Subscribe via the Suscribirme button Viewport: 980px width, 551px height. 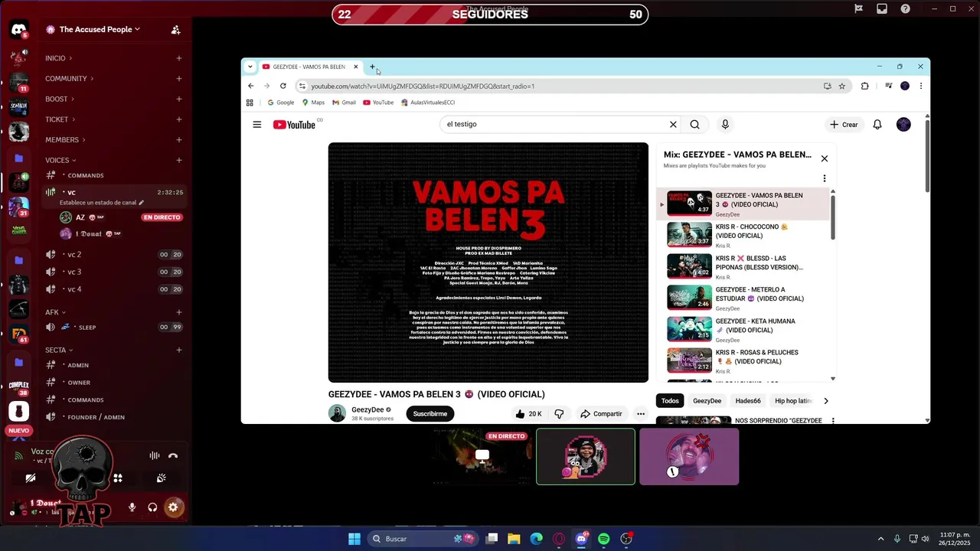(430, 414)
